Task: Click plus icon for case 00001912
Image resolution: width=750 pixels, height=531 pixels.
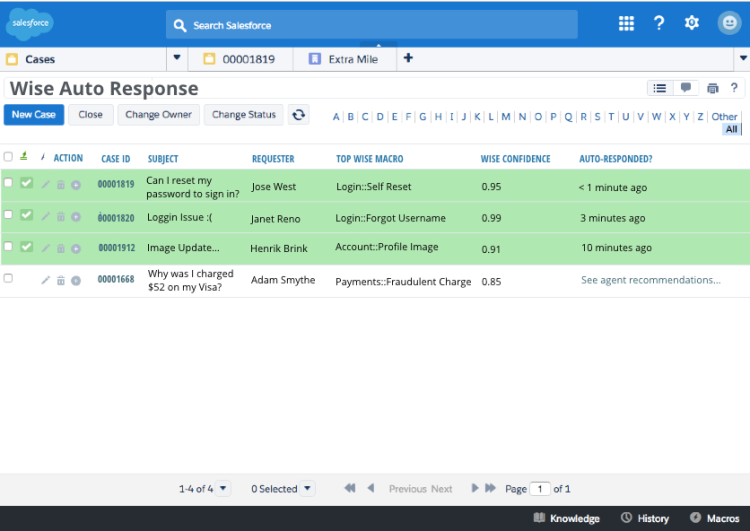Action: 76,249
